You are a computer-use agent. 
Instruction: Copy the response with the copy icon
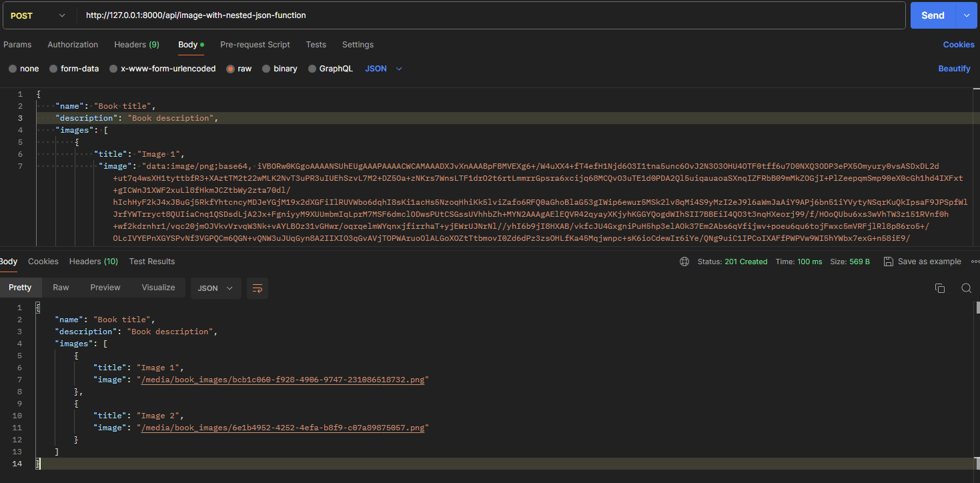(x=940, y=288)
